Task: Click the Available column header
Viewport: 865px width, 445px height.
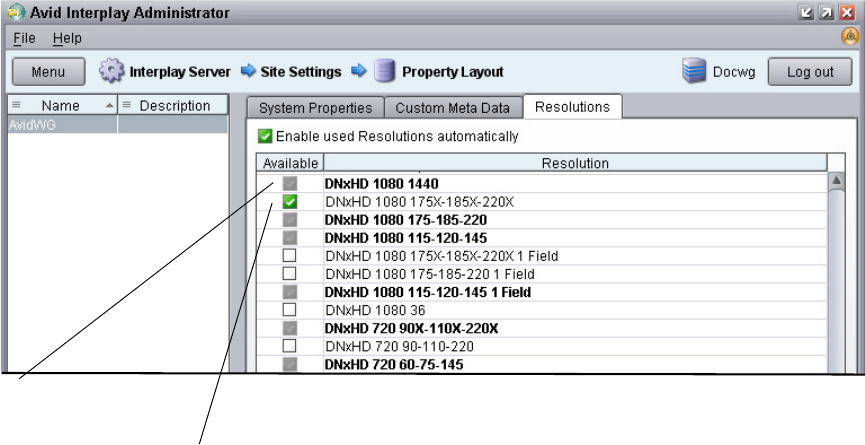Action: pyautogui.click(x=290, y=163)
